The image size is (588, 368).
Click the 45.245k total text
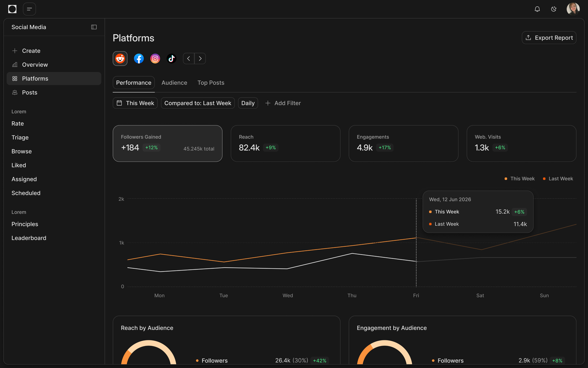(199, 149)
